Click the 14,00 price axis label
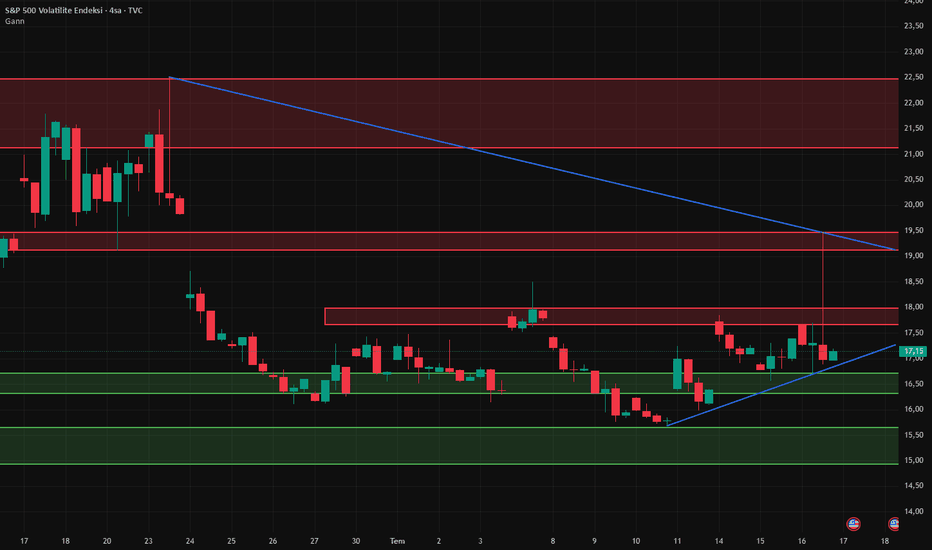This screenshot has width=932, height=550. [914, 511]
